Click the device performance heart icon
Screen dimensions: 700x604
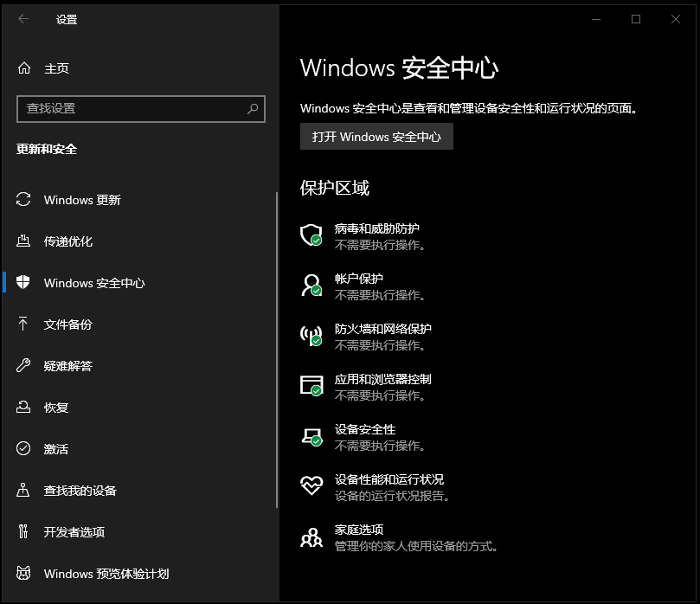click(311, 486)
